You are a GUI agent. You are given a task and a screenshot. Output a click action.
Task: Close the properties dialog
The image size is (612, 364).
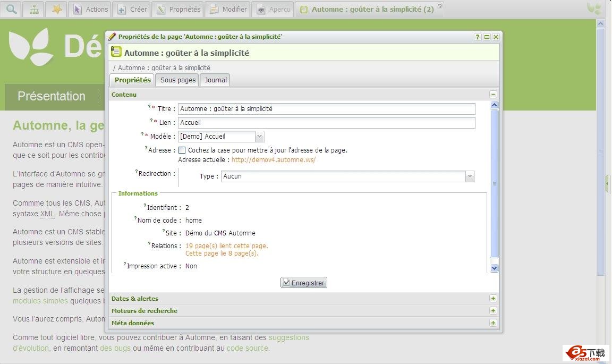tap(496, 37)
